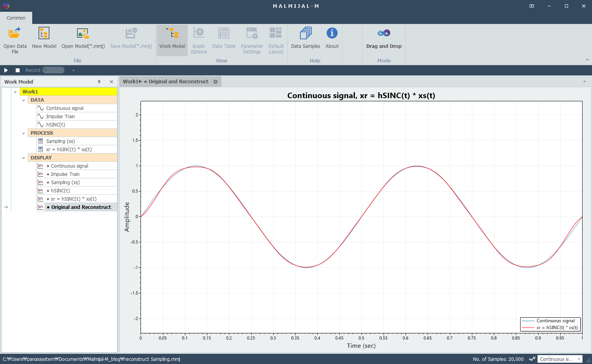Close the Original and Reconstruct tab
This screenshot has width=592, height=364.
[216, 82]
